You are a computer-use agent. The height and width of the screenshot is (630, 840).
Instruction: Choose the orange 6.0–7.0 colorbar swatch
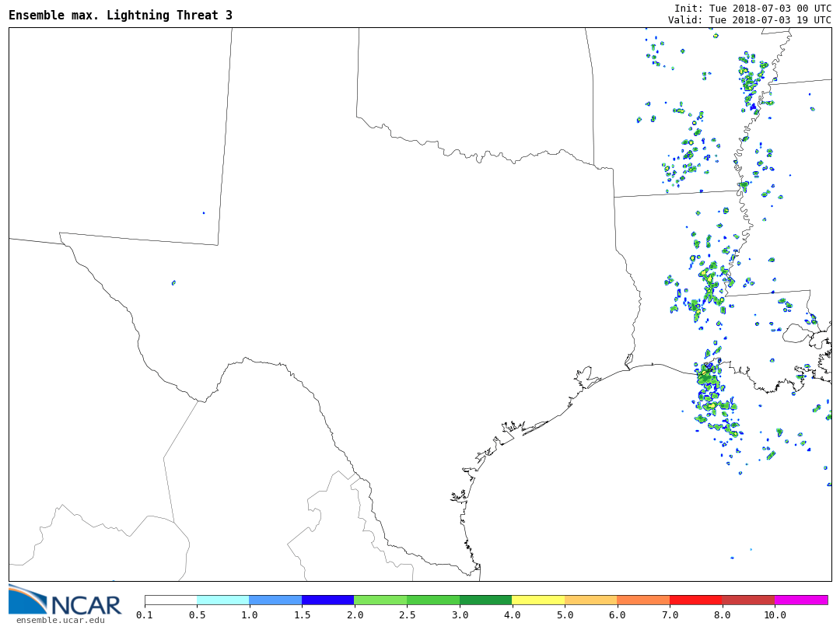pos(643,600)
